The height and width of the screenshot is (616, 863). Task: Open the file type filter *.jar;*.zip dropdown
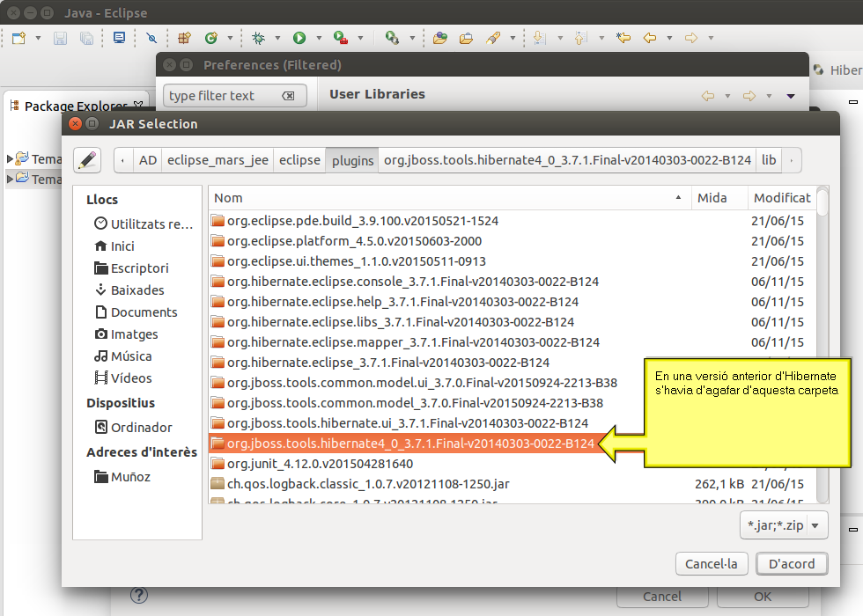(x=784, y=525)
